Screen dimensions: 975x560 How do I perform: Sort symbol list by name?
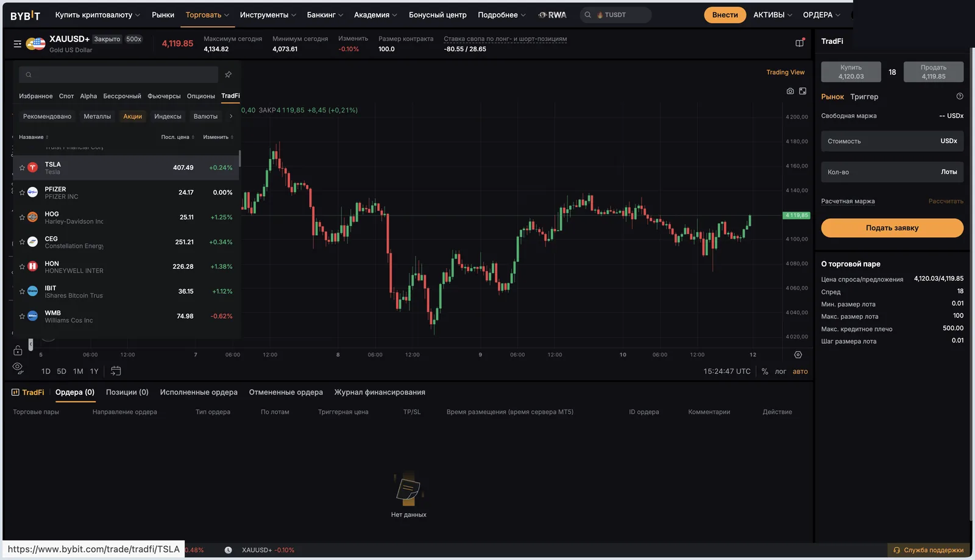(34, 138)
